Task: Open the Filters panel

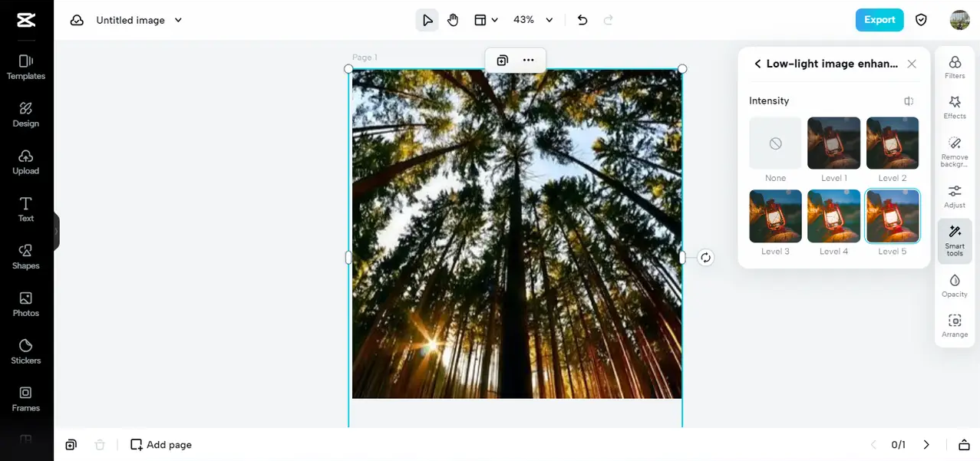Action: 955,68
